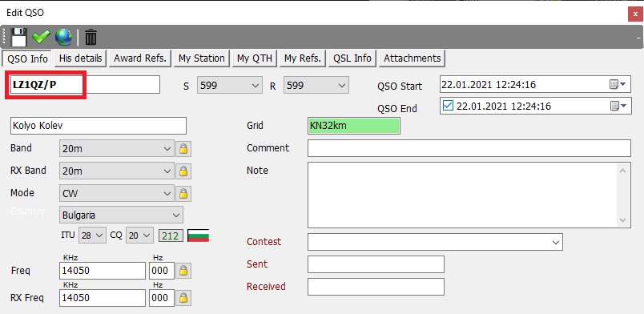Click the green Grid field KN32km

click(353, 126)
